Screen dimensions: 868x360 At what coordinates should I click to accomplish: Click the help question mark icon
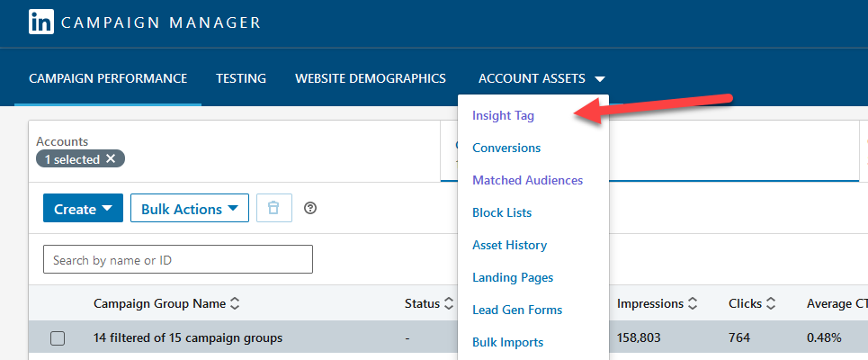311,208
